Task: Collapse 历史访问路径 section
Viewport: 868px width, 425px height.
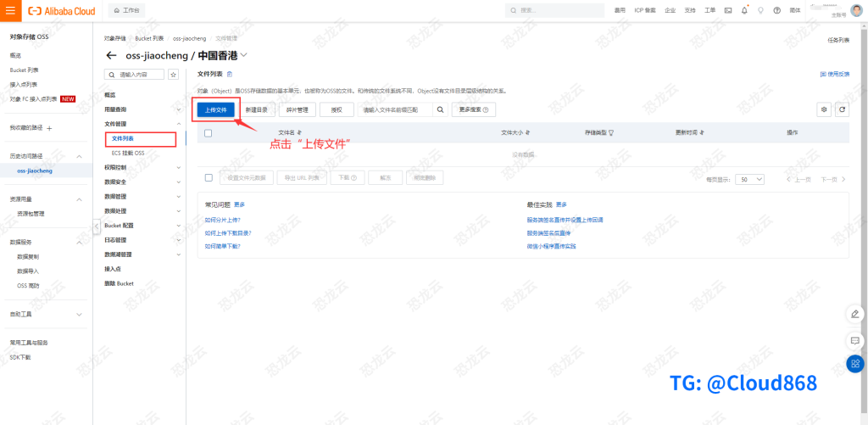Action: (x=79, y=157)
